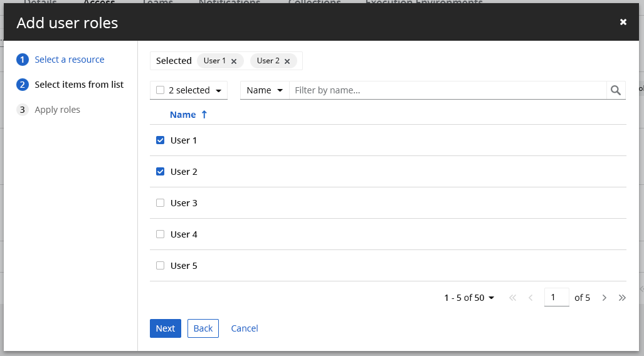This screenshot has height=356, width=644.
Task: Go to the previous page arrow
Action: [x=531, y=298]
